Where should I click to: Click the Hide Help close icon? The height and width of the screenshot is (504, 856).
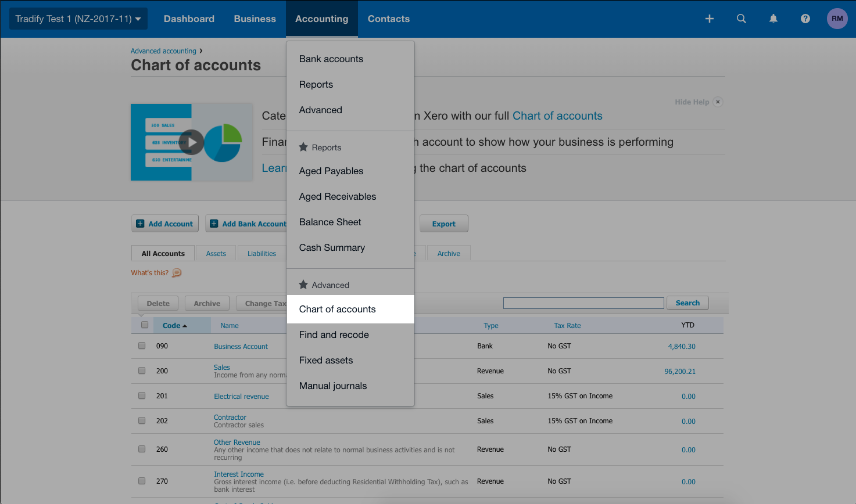pos(718,102)
